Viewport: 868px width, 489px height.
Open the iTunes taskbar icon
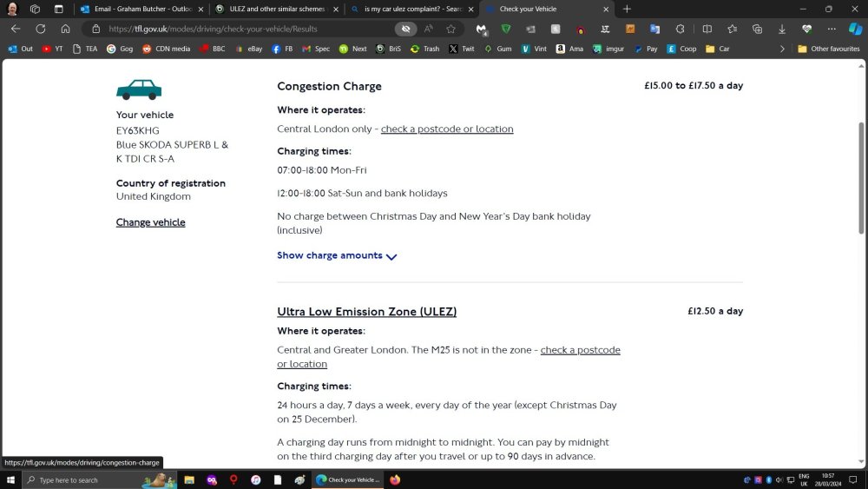click(x=255, y=479)
